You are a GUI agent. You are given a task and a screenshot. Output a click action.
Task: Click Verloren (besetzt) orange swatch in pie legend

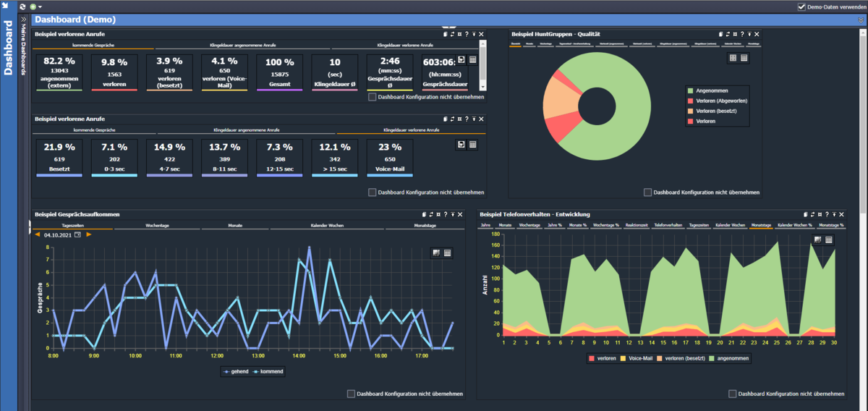click(691, 111)
